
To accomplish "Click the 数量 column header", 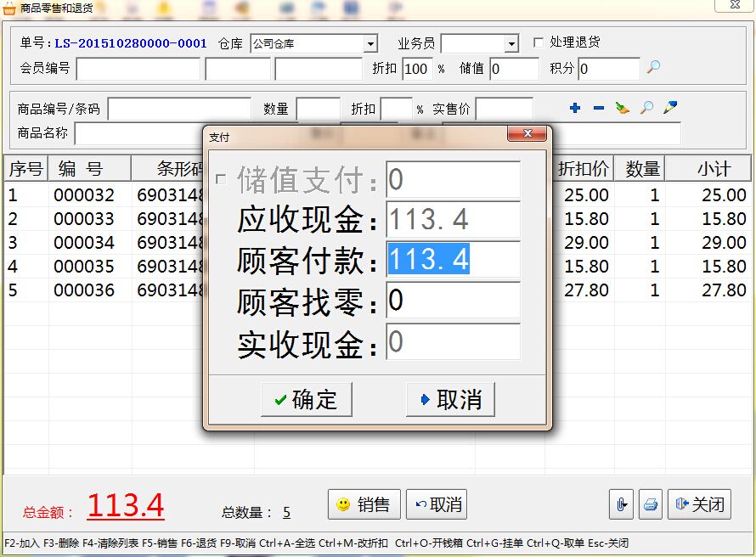I will [x=640, y=169].
